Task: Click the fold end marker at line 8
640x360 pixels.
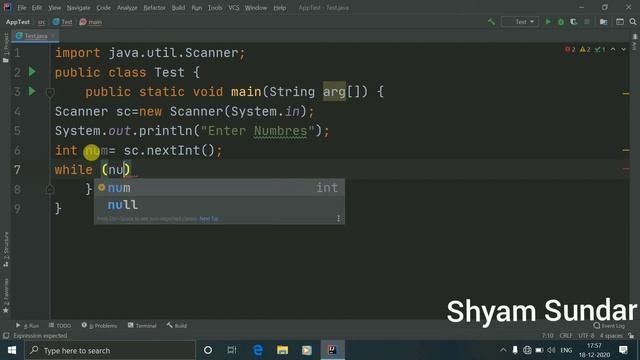Action: click(50, 189)
